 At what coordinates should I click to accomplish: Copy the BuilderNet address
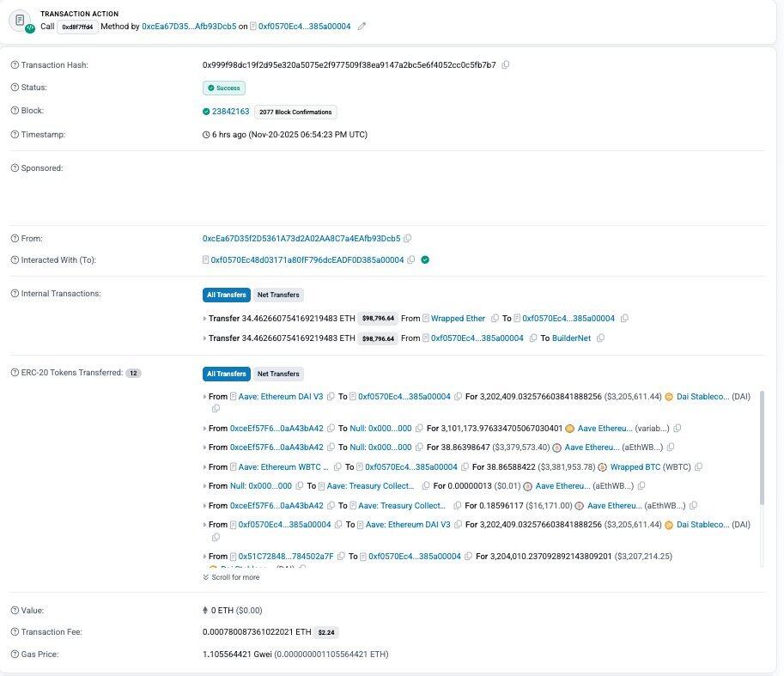coord(600,338)
